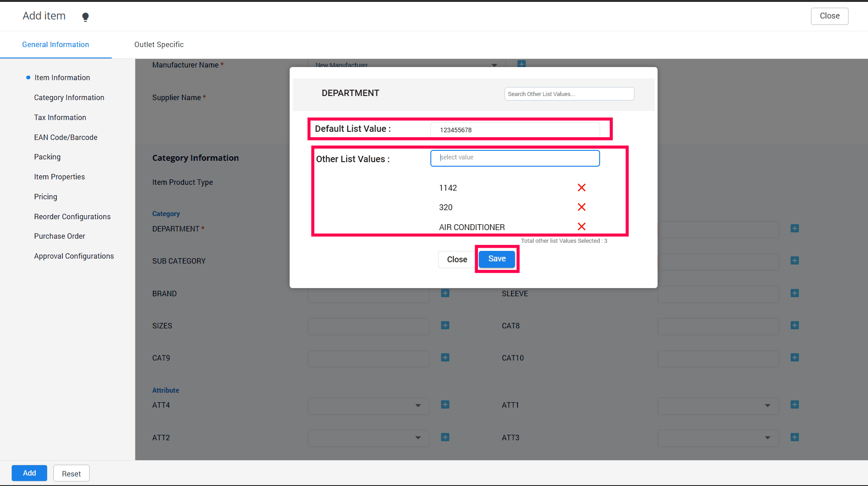
Task: Open the ATT4 dropdown
Action: click(368, 406)
